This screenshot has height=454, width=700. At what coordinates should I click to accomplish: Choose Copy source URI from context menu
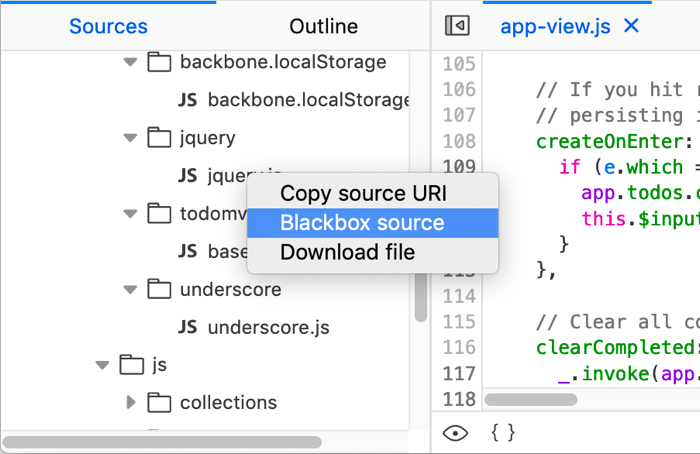point(372,193)
